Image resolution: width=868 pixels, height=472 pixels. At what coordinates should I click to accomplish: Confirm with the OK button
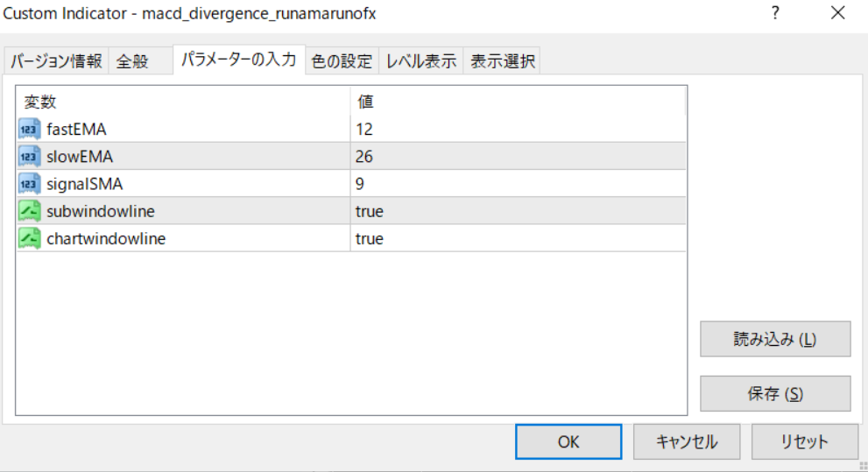(x=568, y=442)
